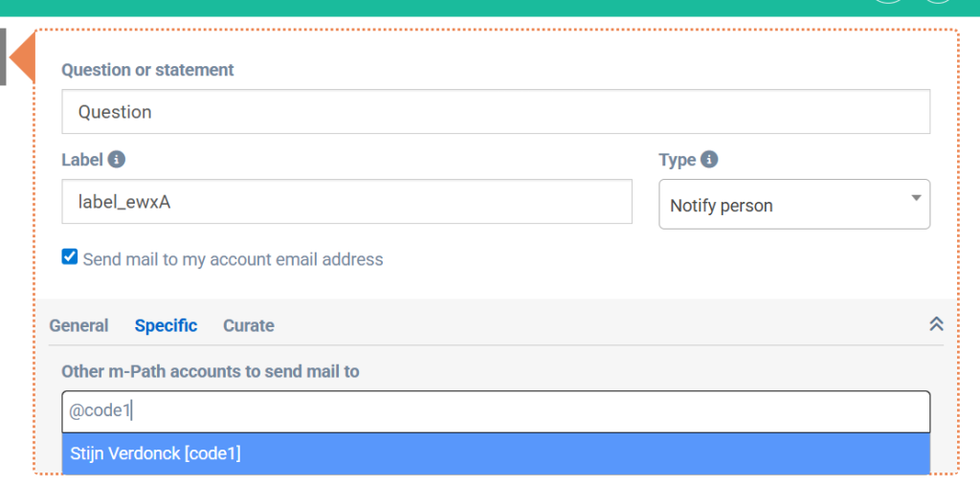Click the gray bar at the left edge
Image resolution: width=980 pixels, height=485 pixels.
click(3, 56)
